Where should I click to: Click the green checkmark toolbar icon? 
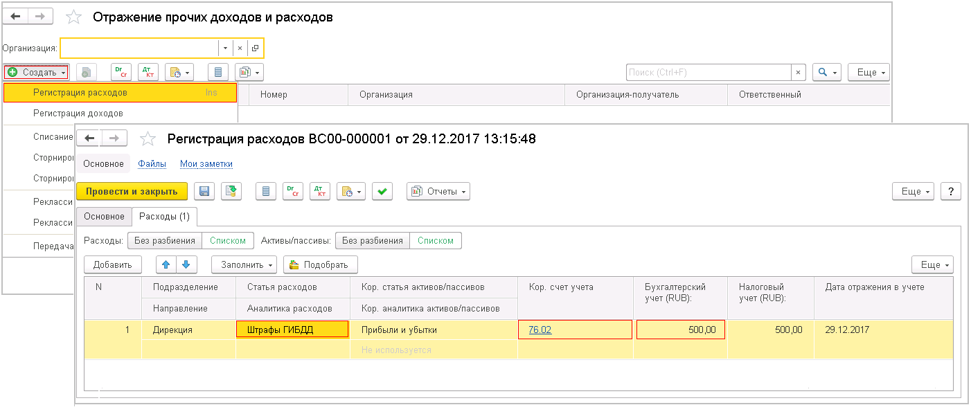pyautogui.click(x=382, y=192)
